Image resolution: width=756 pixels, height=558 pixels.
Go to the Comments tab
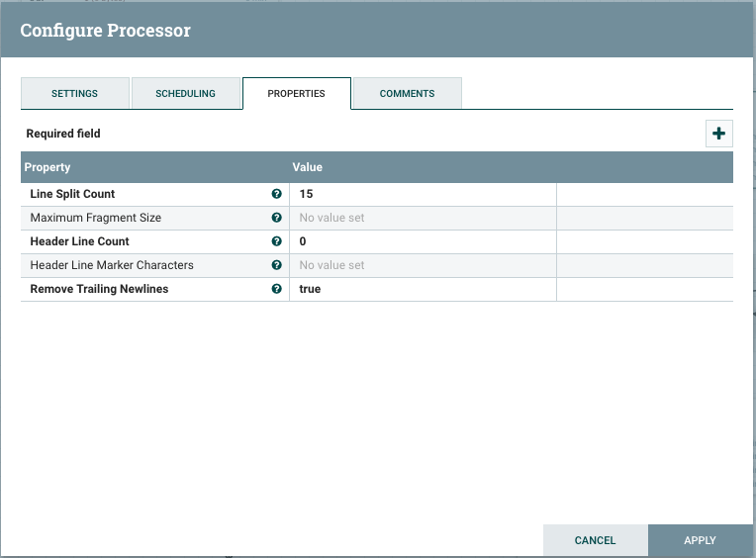coord(407,93)
